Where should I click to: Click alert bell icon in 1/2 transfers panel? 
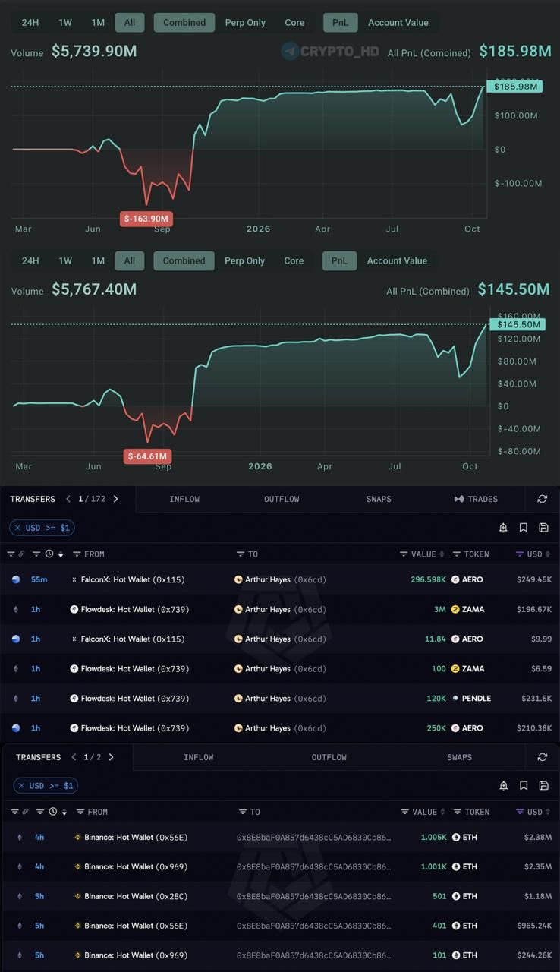click(x=503, y=786)
